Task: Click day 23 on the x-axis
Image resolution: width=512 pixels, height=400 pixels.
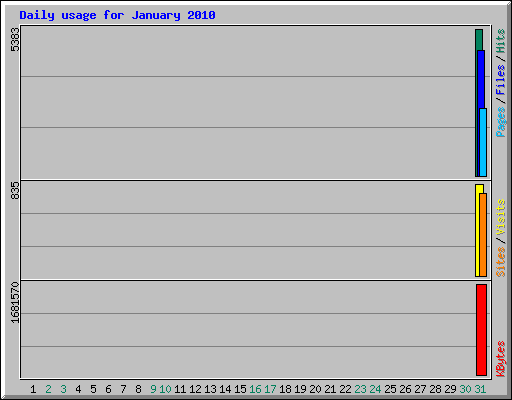Action: tap(360, 389)
